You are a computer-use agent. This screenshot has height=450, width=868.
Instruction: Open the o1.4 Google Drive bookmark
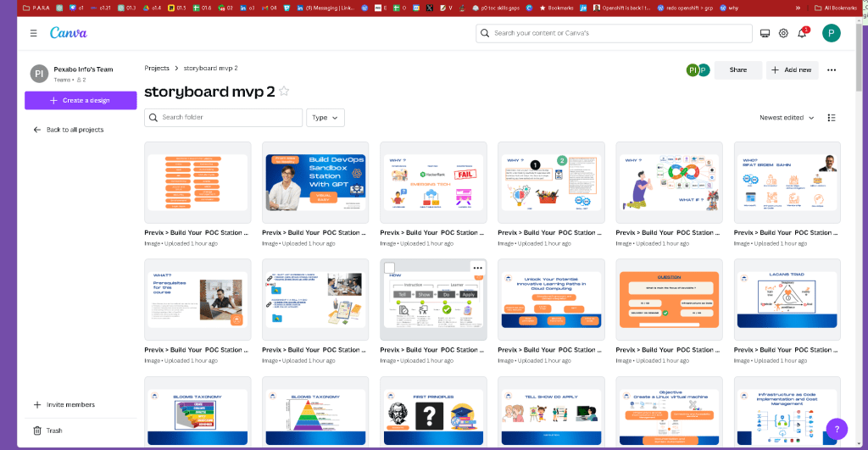[x=152, y=8]
